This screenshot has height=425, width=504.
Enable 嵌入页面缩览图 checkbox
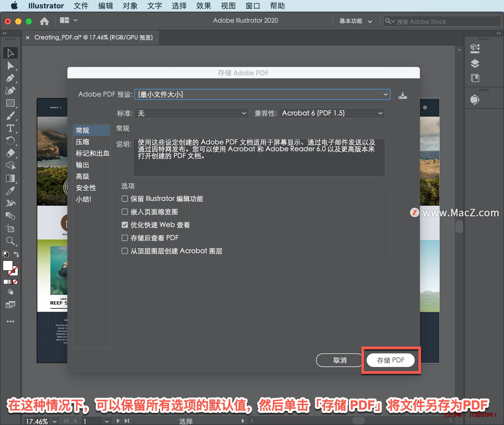point(125,212)
